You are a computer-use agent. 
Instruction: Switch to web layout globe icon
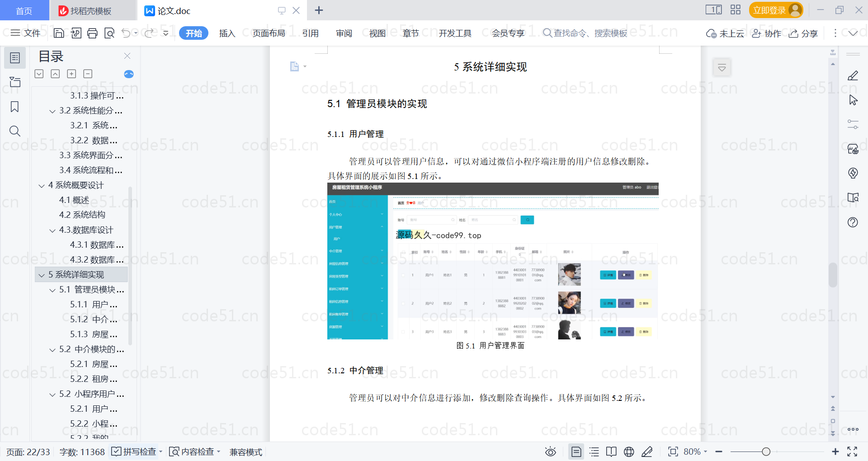click(629, 452)
